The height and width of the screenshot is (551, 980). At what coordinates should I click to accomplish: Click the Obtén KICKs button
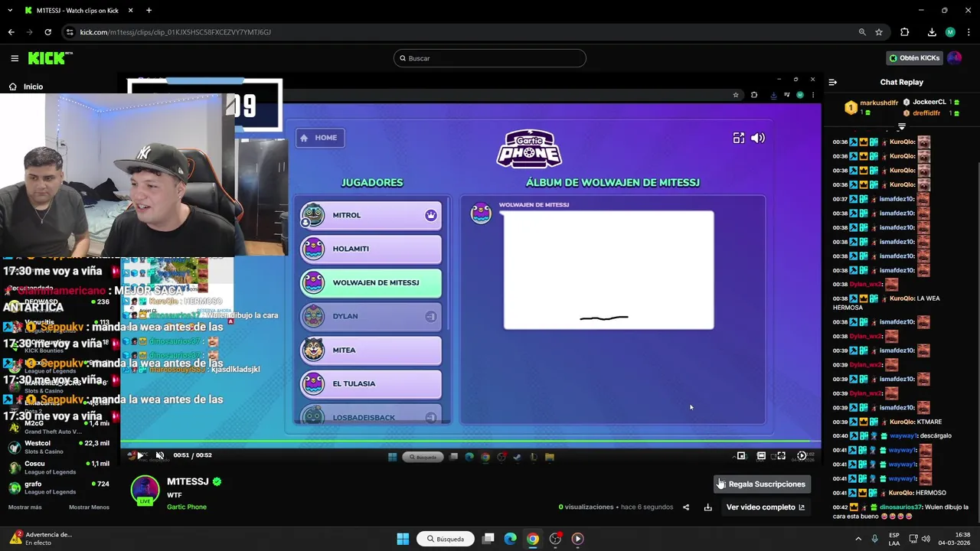pos(914,58)
